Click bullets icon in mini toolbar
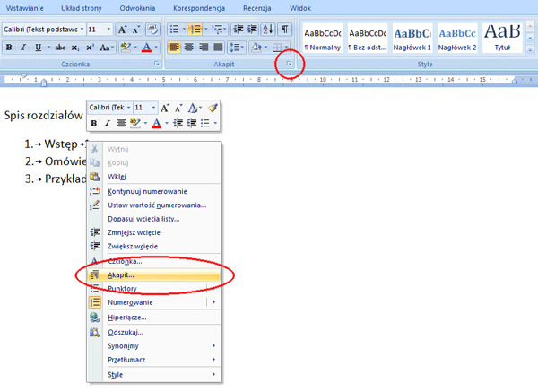 click(x=204, y=123)
